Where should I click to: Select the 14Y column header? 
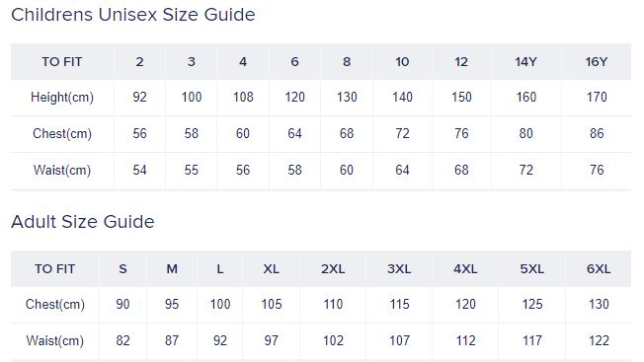pyautogui.click(x=525, y=62)
